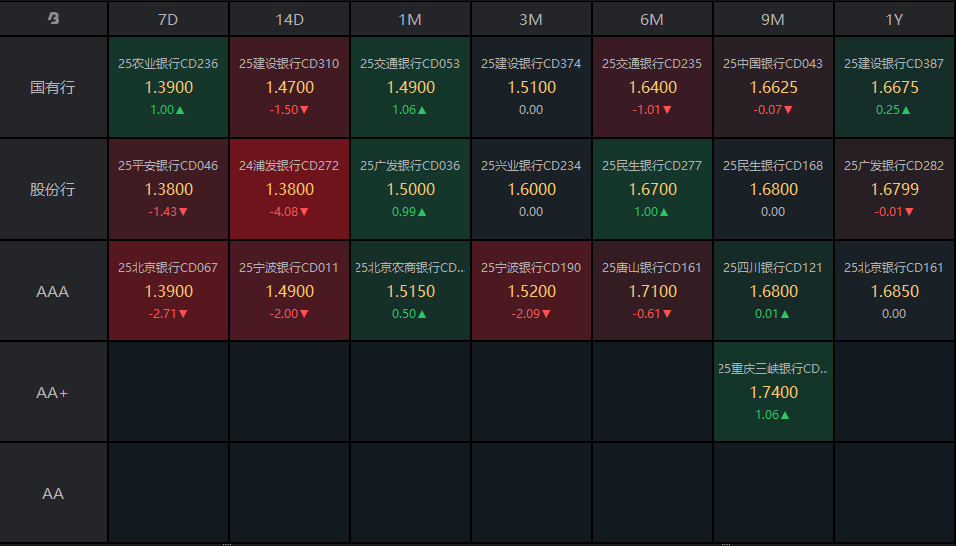
Task: Select the 14D tenor column header
Action: coord(289,19)
